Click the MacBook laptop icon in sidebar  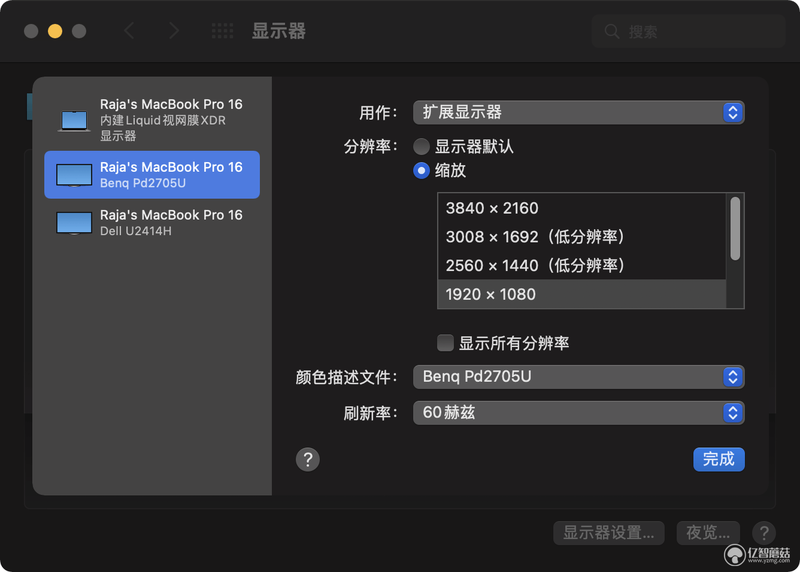coord(74,120)
